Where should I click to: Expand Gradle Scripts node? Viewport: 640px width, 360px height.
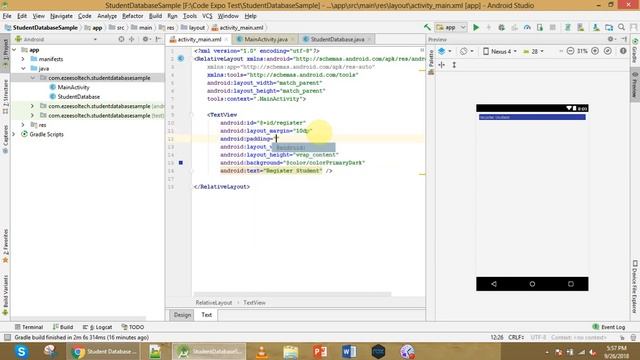14,134
